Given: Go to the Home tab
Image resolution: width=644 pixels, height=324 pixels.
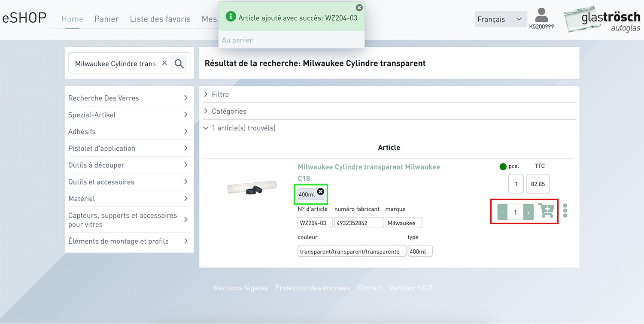Looking at the screenshot, I should tap(72, 19).
